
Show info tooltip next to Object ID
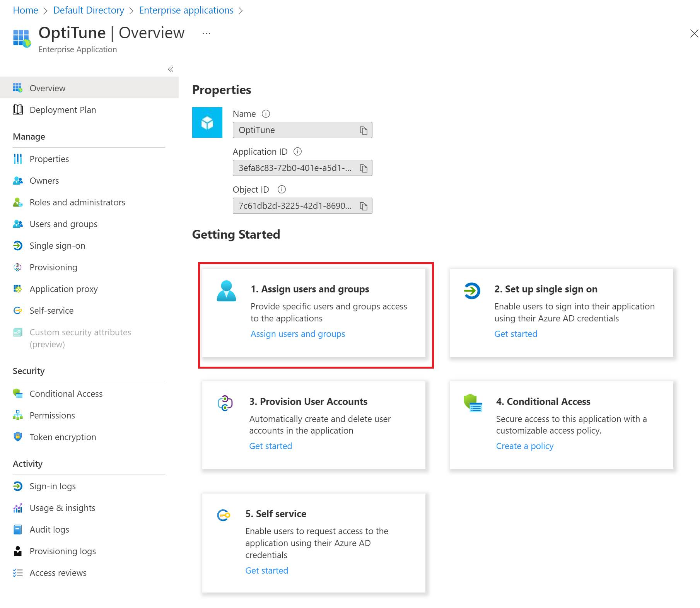(282, 190)
